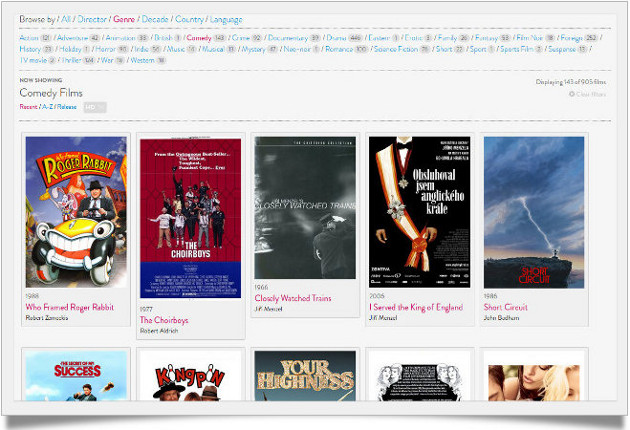
Task: Choose the Eastern genre link
Action: 379,38
